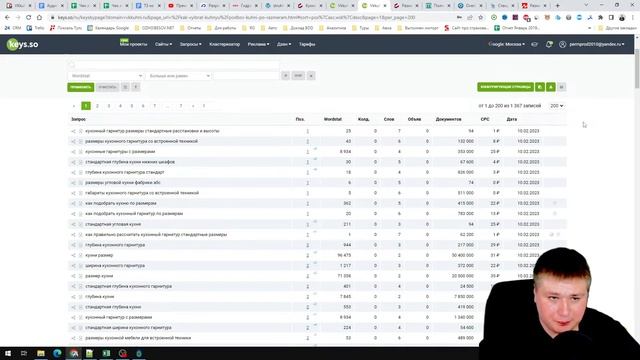Expand the Реклама dropdown menu
This screenshot has height=360, width=640.
[258, 44]
